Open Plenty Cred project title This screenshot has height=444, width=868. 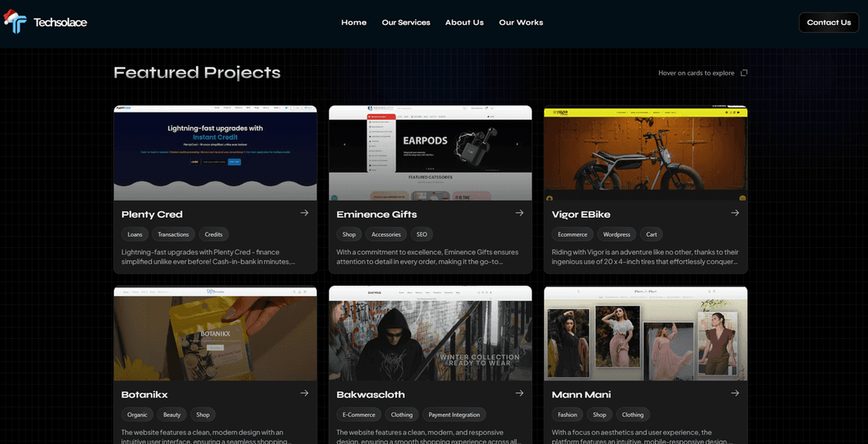152,214
